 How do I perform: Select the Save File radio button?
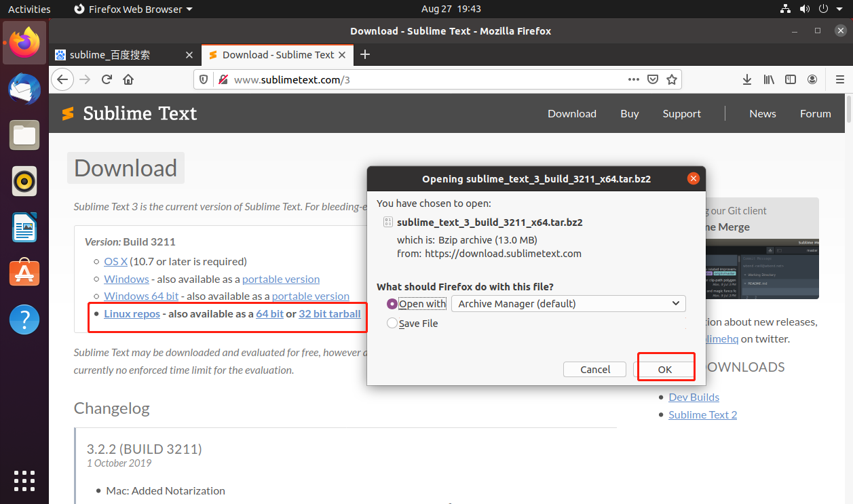392,324
